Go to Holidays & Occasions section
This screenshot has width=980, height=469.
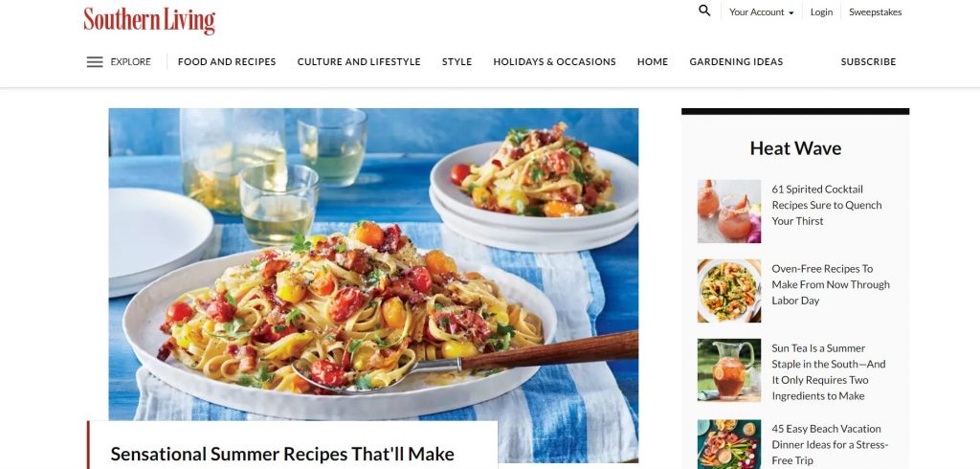pyautogui.click(x=554, y=62)
